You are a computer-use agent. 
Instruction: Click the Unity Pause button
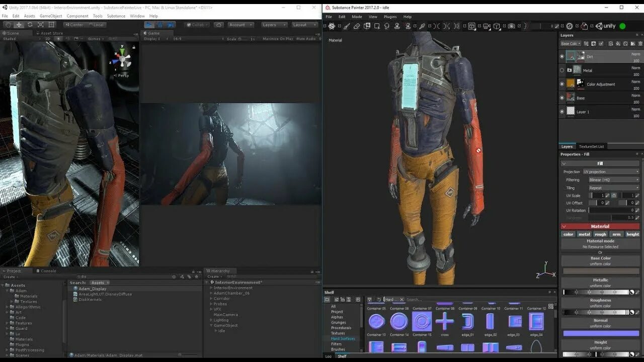click(x=160, y=25)
